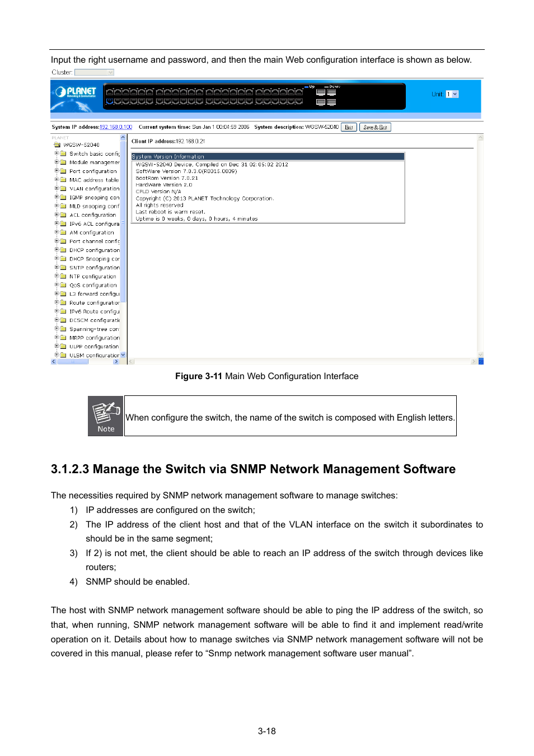
Task: Expand the MAC address table node
Action: click(57, 179)
